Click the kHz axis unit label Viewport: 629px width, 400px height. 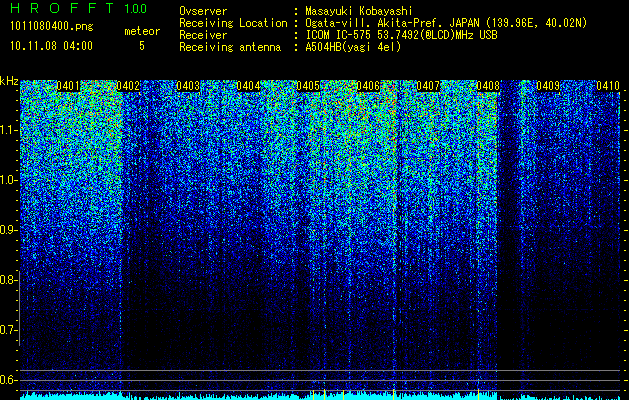9,81
